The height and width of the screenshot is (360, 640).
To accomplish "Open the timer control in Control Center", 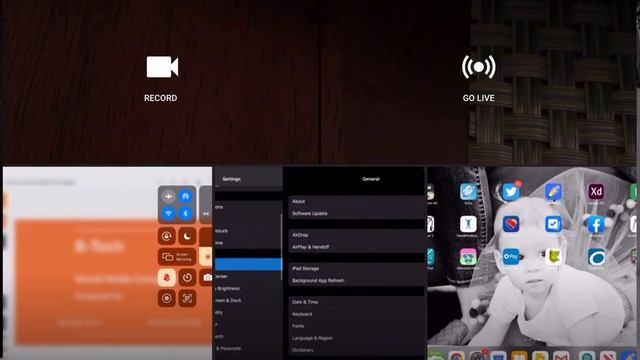I will tap(187, 278).
